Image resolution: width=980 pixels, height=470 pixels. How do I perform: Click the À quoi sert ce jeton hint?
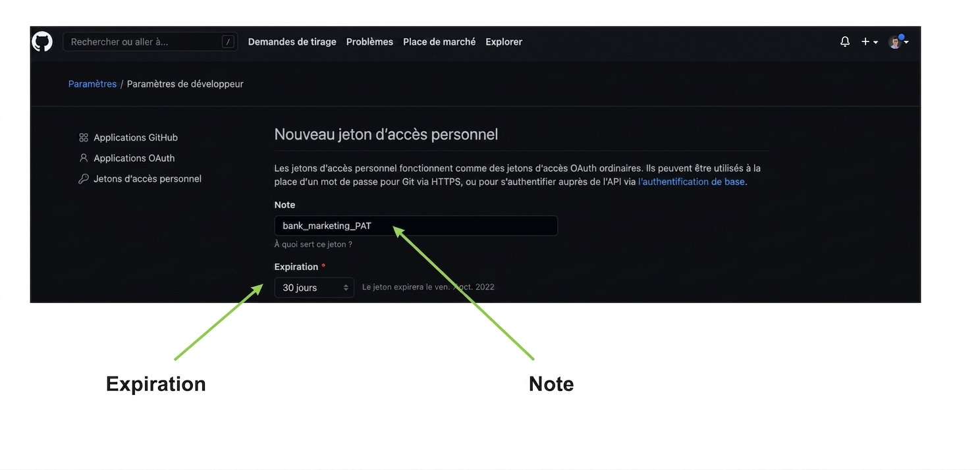tap(313, 244)
